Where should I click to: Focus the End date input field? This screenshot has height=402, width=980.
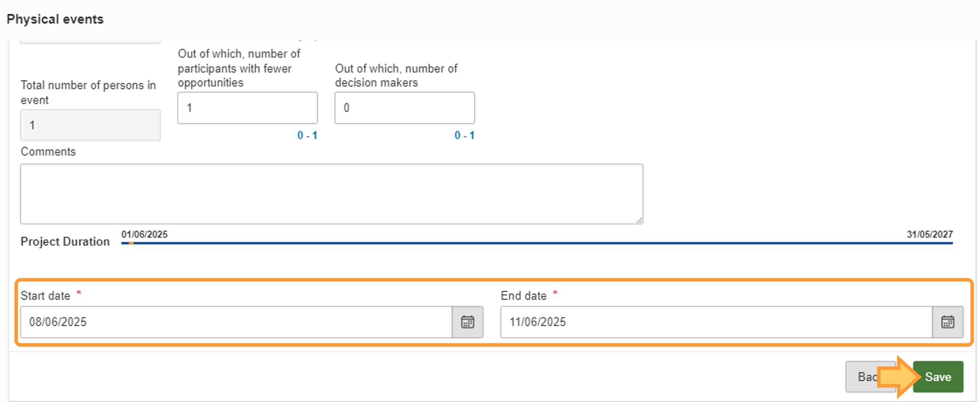(x=717, y=322)
